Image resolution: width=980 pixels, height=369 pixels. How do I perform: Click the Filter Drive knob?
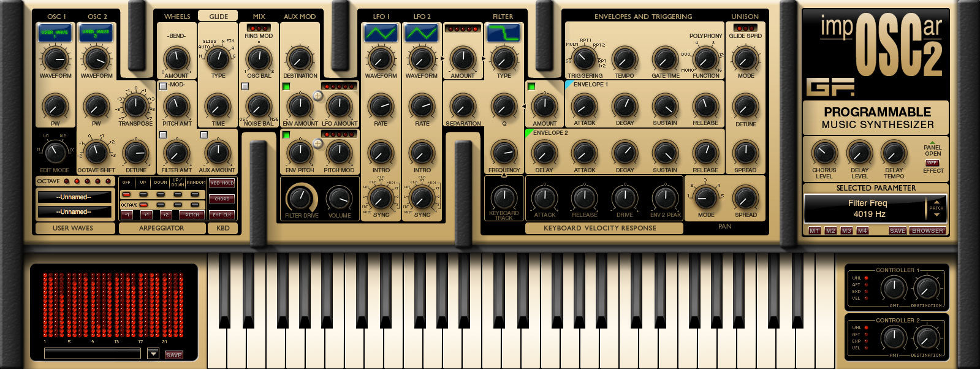coord(300,198)
